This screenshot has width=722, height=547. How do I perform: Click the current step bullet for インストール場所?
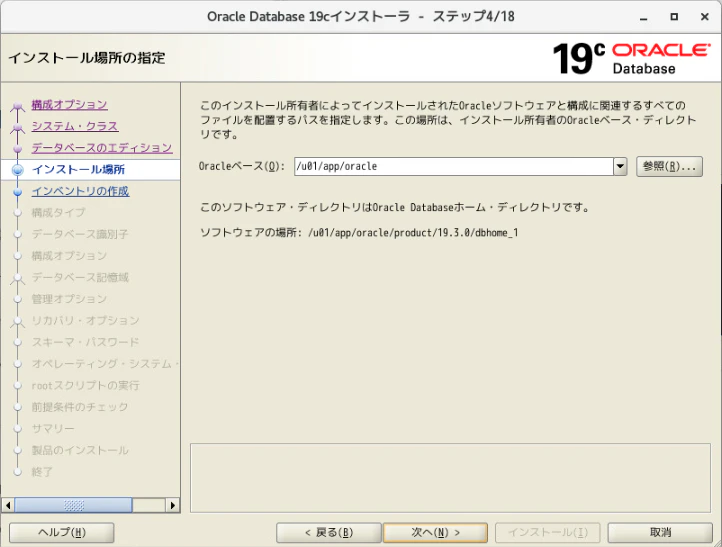click(17, 170)
